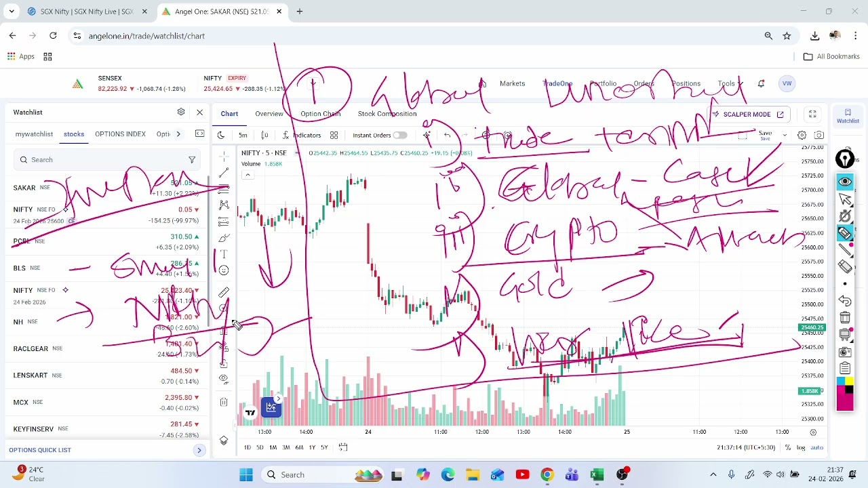Toggle the lock all drawings tool
The image size is (868, 488).
tap(224, 364)
